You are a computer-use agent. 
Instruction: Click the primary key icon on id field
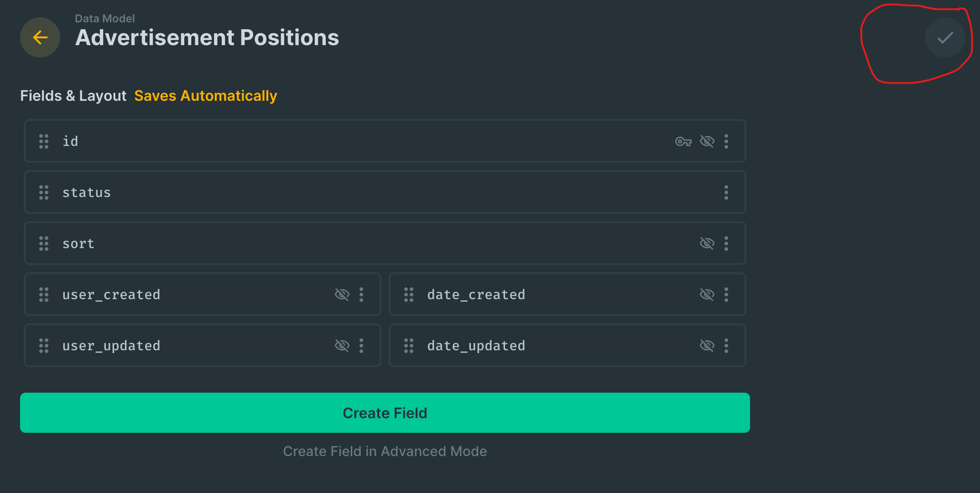pyautogui.click(x=683, y=141)
